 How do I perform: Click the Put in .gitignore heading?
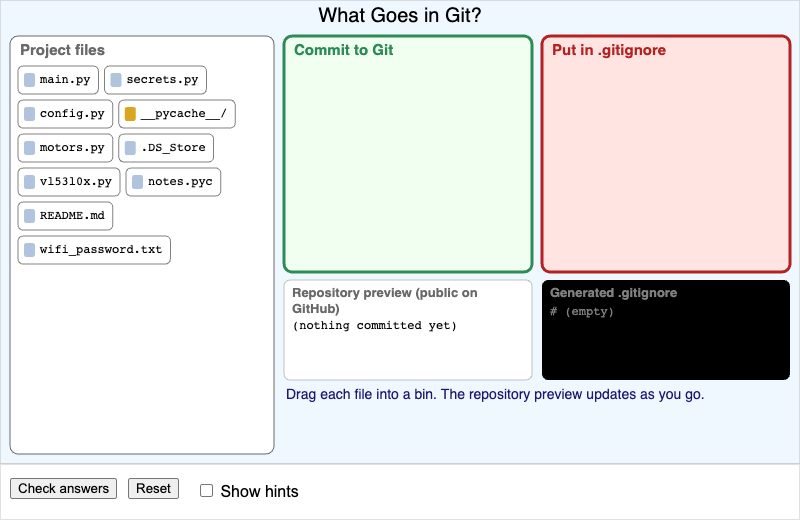(x=609, y=50)
